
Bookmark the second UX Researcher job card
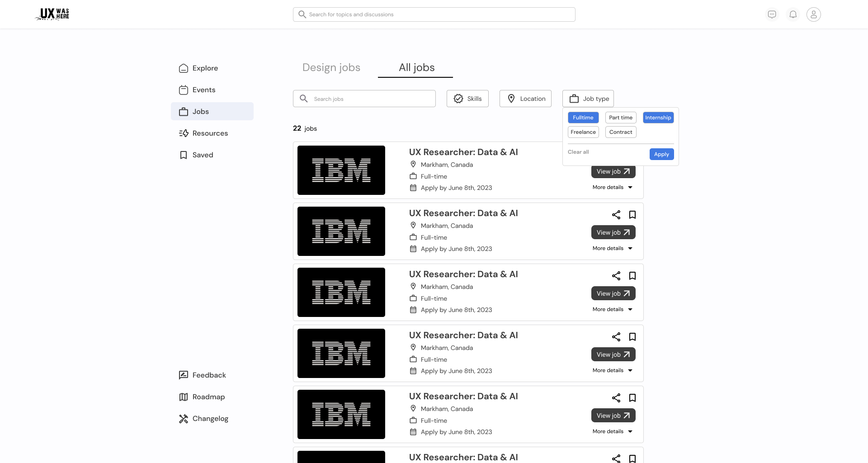pos(632,215)
